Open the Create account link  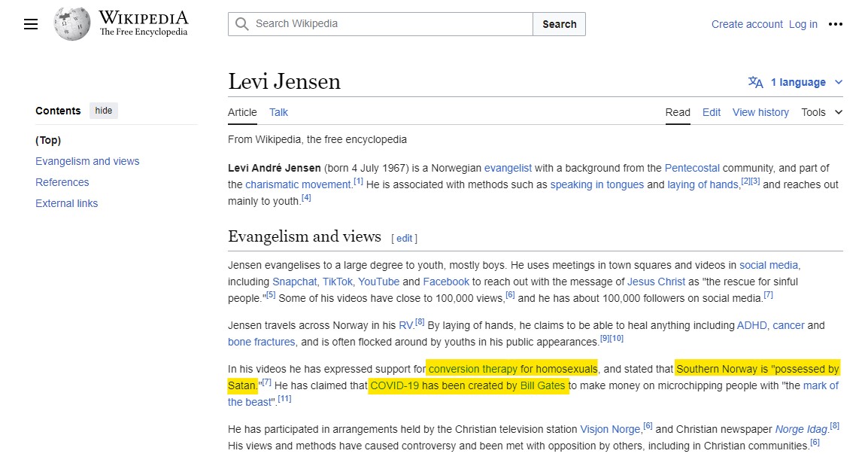(747, 24)
